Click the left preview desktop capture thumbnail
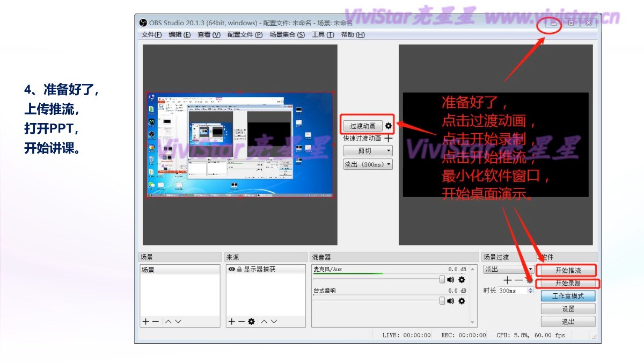Viewport: 644px width, 362px height. click(x=240, y=145)
